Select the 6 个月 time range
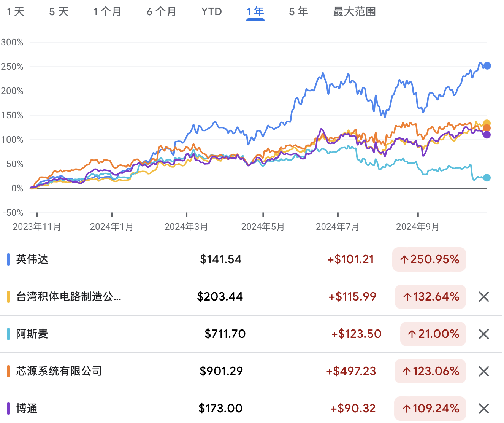Viewport: 504px width, 423px height. click(x=162, y=12)
